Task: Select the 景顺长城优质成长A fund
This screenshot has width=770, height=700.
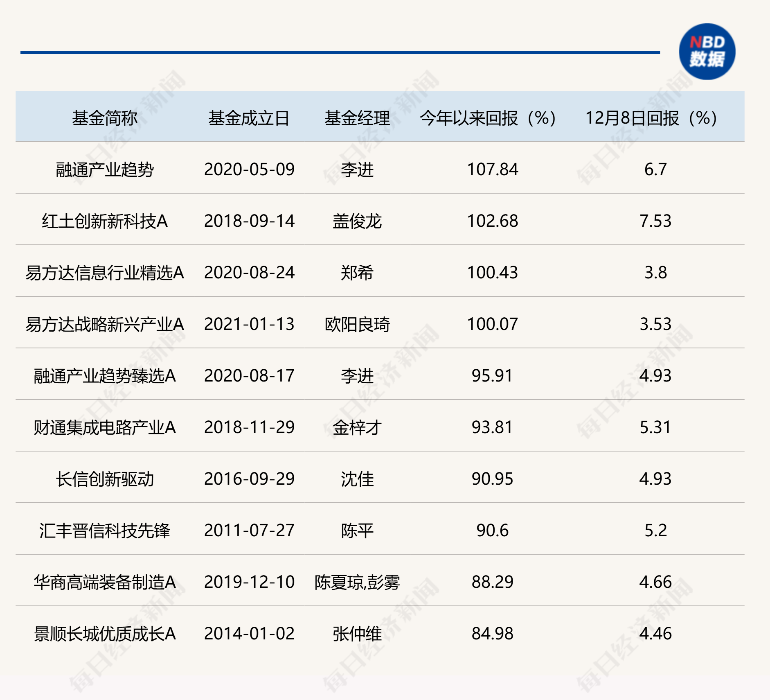Action: point(104,634)
